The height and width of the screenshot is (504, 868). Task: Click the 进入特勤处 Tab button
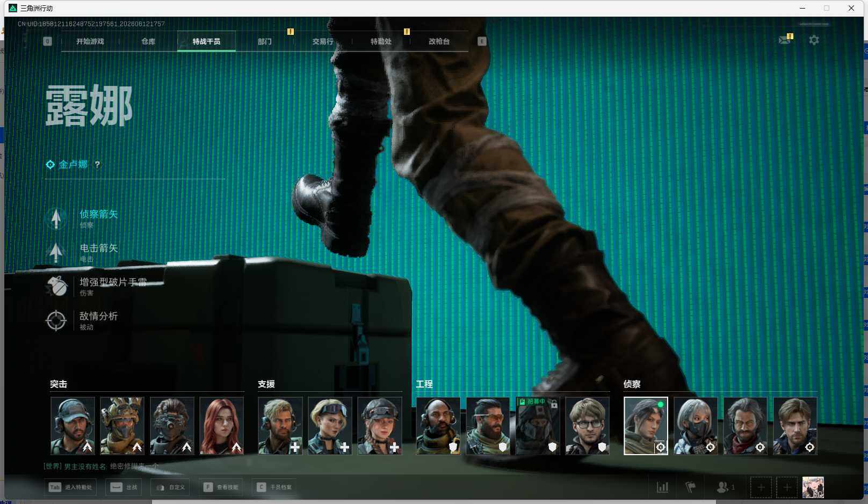tap(70, 487)
